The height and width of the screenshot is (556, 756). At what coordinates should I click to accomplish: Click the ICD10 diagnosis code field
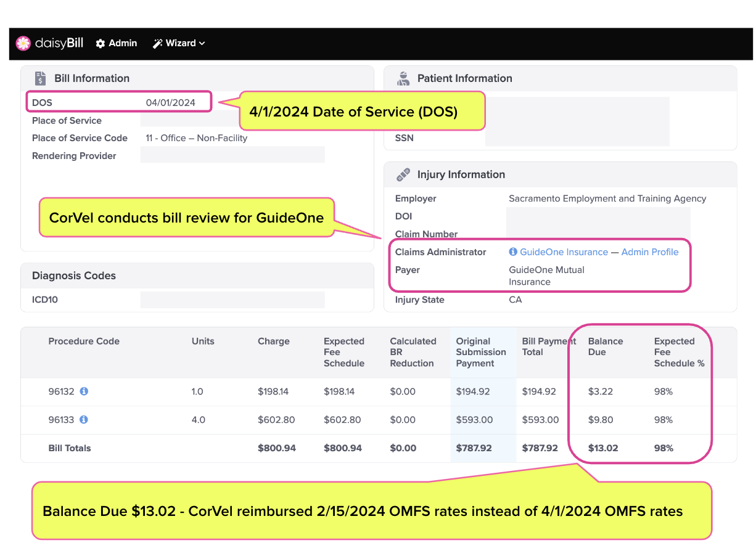tap(232, 300)
